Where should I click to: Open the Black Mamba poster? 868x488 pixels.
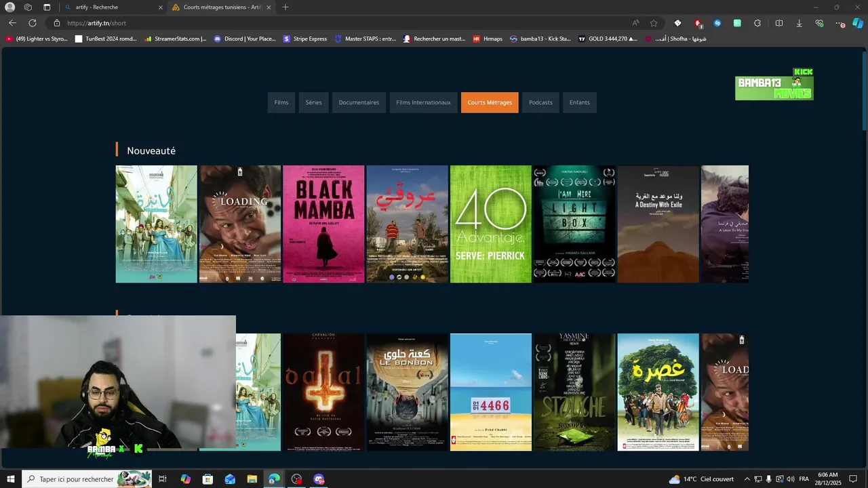[323, 224]
